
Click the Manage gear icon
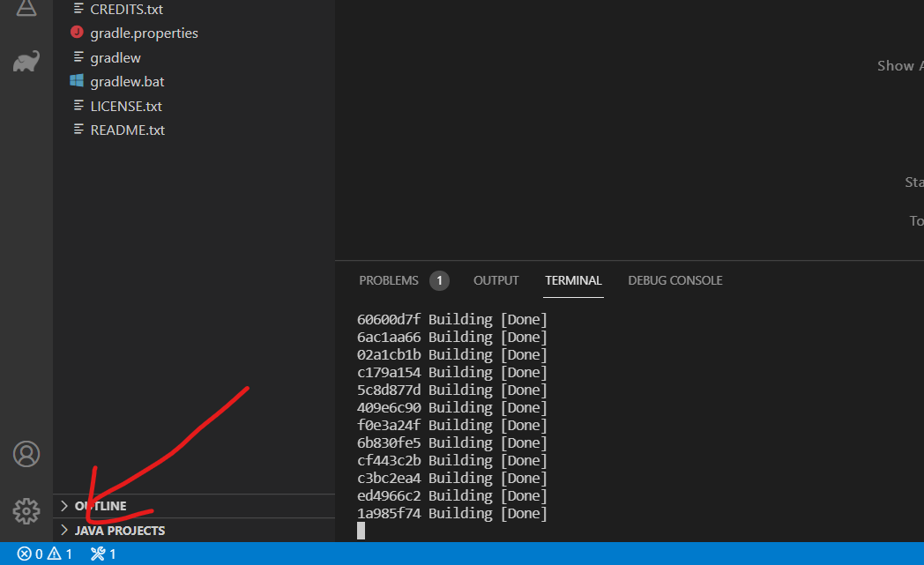26,510
